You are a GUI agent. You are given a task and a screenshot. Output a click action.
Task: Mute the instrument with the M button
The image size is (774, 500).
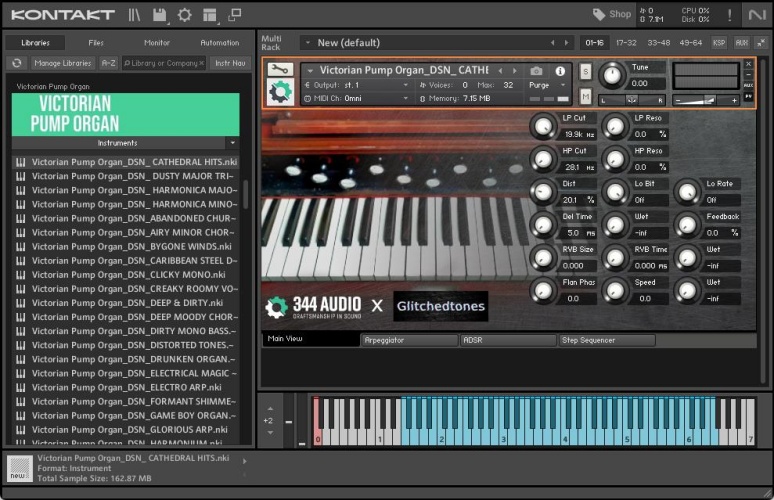(585, 97)
